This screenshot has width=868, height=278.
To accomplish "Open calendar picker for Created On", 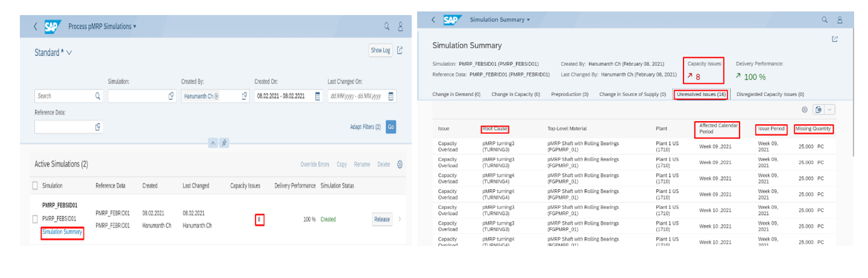I will (318, 96).
